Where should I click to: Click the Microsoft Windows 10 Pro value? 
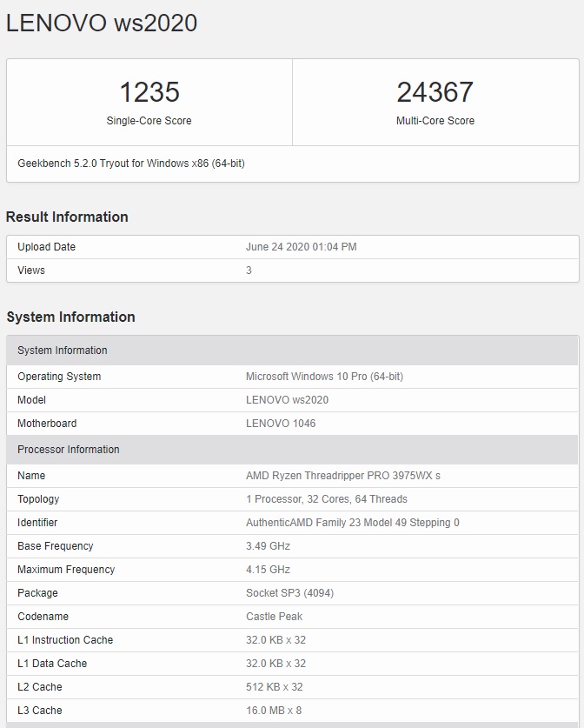[x=324, y=377]
